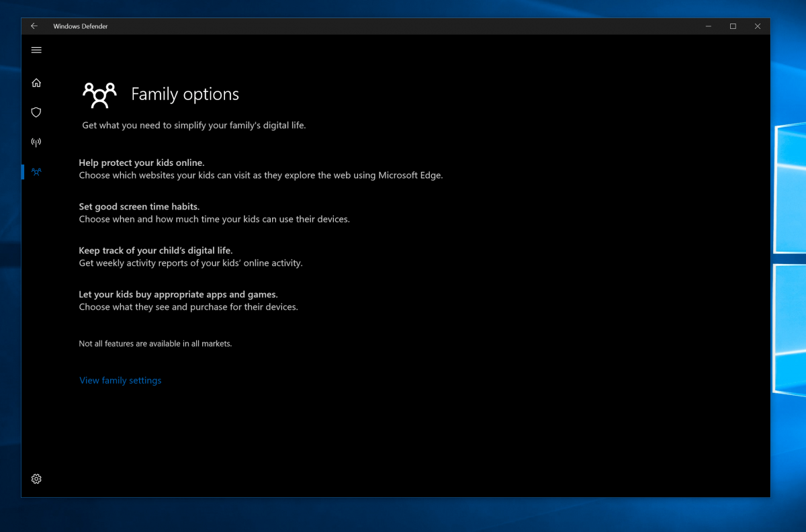Viewport: 806px width, 532px height.
Task: Click the Set good screen time habits text
Action: click(x=139, y=206)
